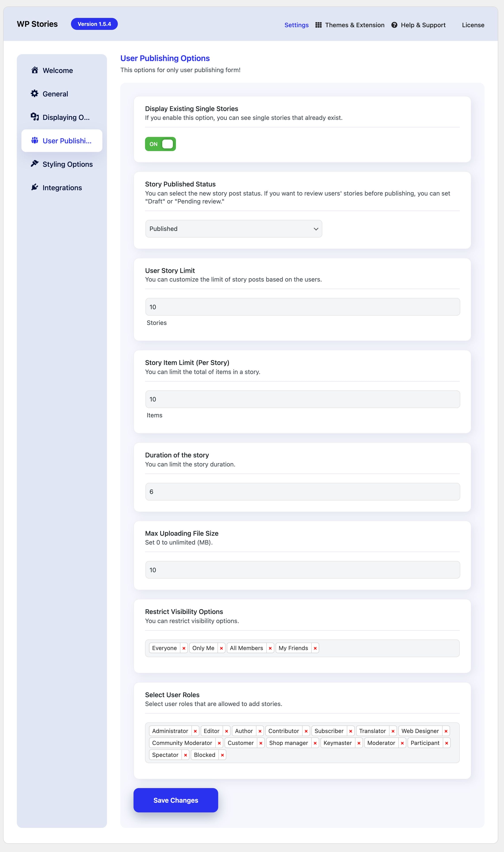Image resolution: width=504 pixels, height=852 pixels.
Task: Remove the Administrator role tag
Action: pyautogui.click(x=195, y=731)
